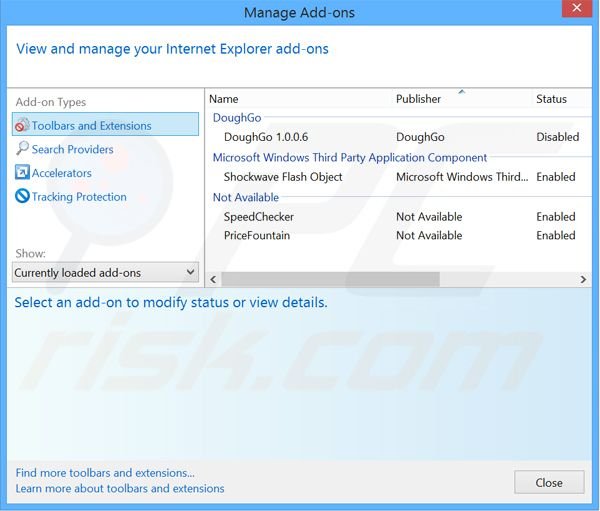The height and width of the screenshot is (511, 600).
Task: Click the Accelerators arrow icon
Action: 22,172
